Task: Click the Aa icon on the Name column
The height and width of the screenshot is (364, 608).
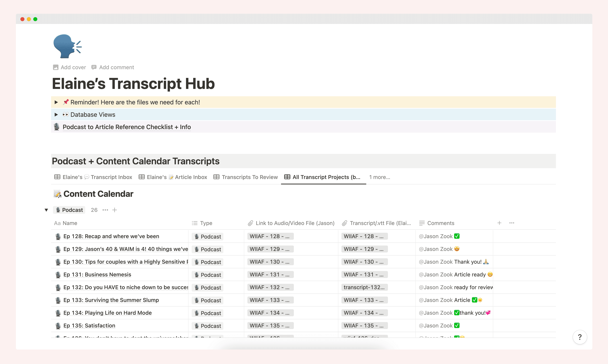Action: point(57,223)
